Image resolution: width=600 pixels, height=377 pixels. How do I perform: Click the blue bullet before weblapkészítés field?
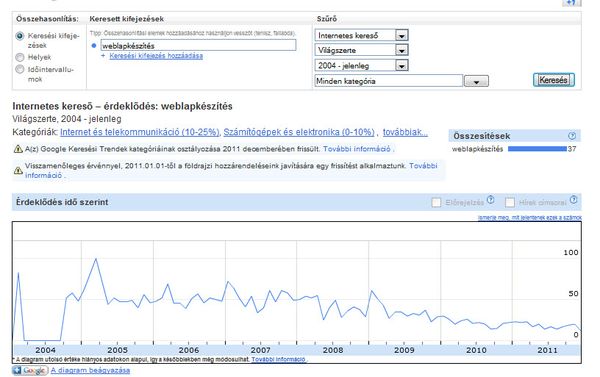tap(94, 46)
